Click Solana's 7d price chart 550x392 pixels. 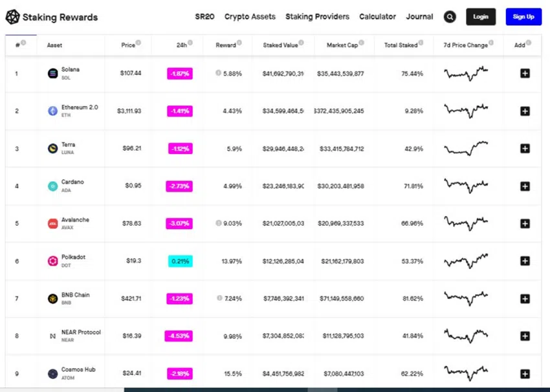click(466, 74)
